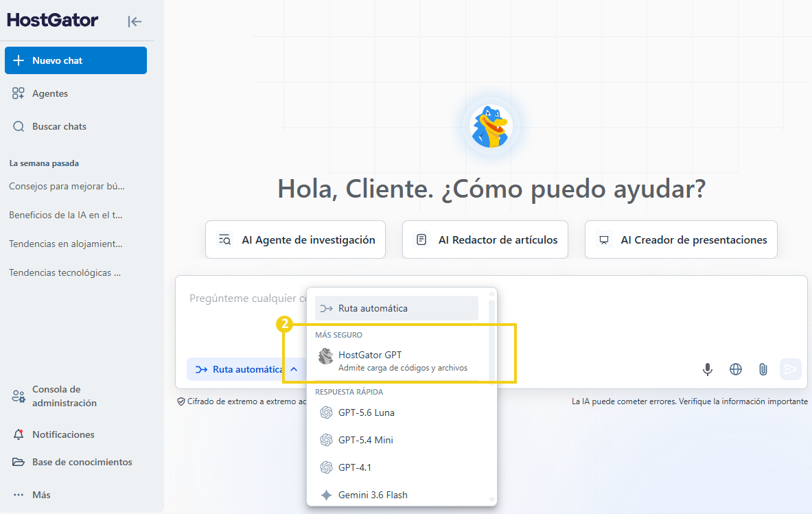The image size is (812, 514).
Task: Open Consola de administración
Action: coord(65,396)
